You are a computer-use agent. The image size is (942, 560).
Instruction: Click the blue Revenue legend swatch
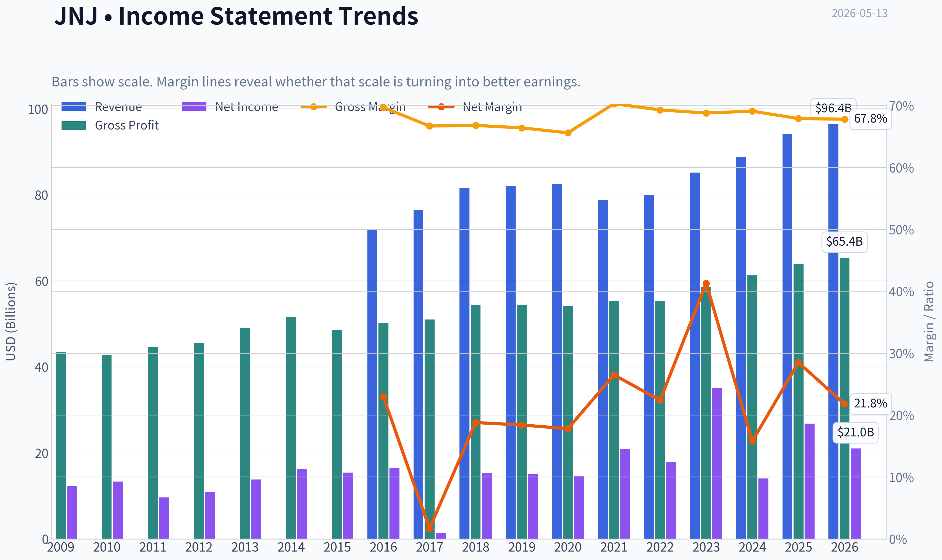coord(74,107)
